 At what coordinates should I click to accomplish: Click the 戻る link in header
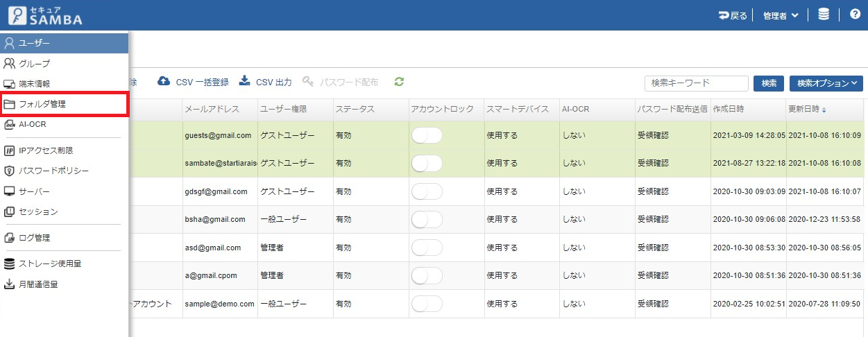click(733, 15)
